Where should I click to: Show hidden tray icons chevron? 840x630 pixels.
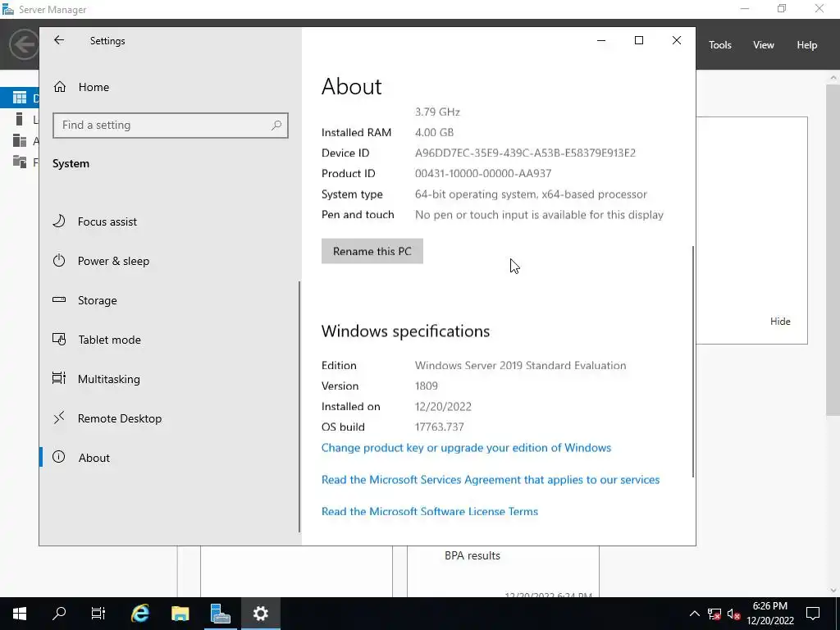point(694,614)
